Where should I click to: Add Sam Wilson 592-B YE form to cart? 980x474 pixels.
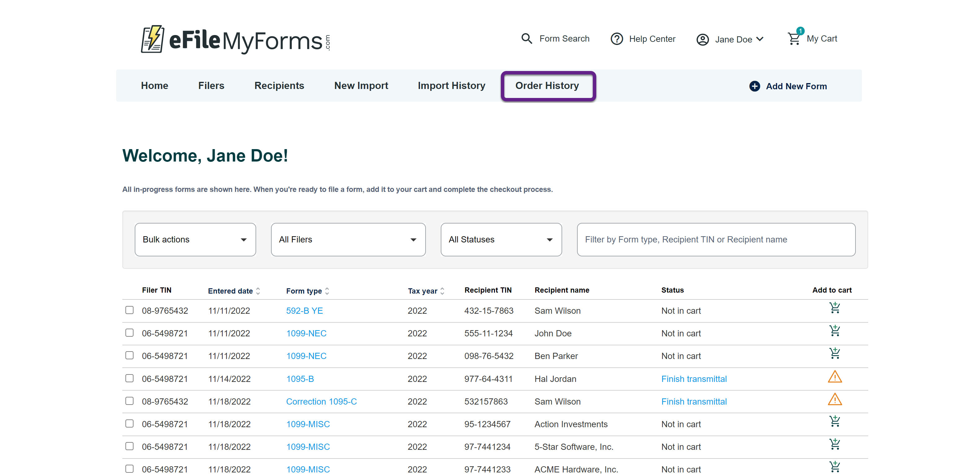(835, 308)
